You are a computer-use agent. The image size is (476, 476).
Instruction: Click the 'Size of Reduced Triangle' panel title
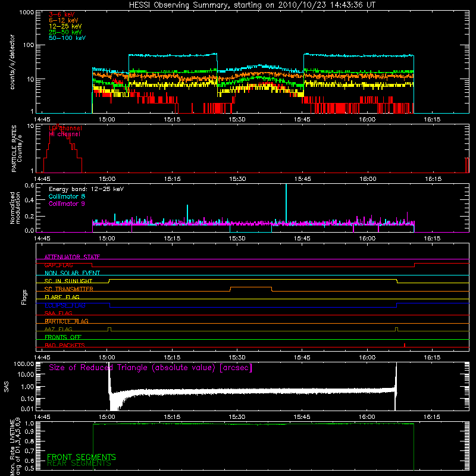coord(151,368)
